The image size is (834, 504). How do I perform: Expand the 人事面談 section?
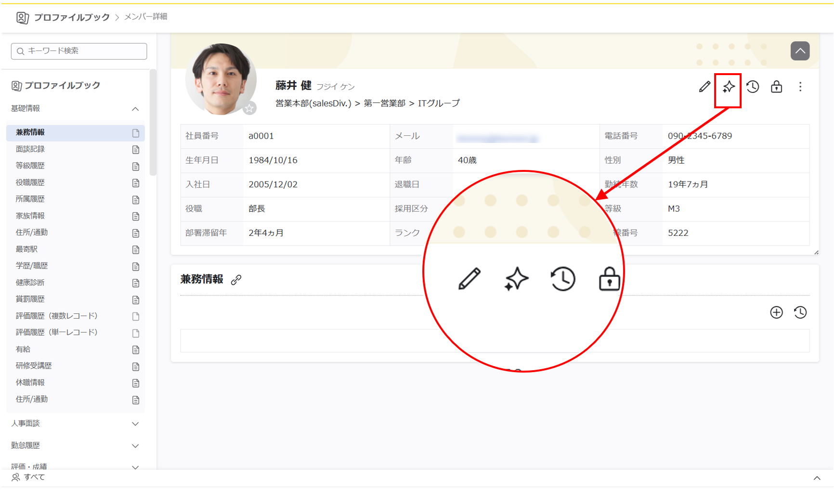[x=135, y=424]
